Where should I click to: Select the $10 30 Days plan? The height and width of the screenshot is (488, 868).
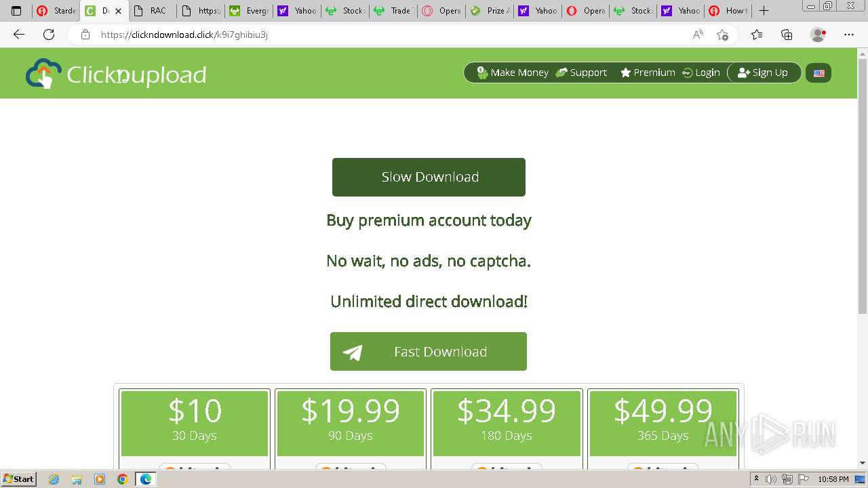[195, 423]
